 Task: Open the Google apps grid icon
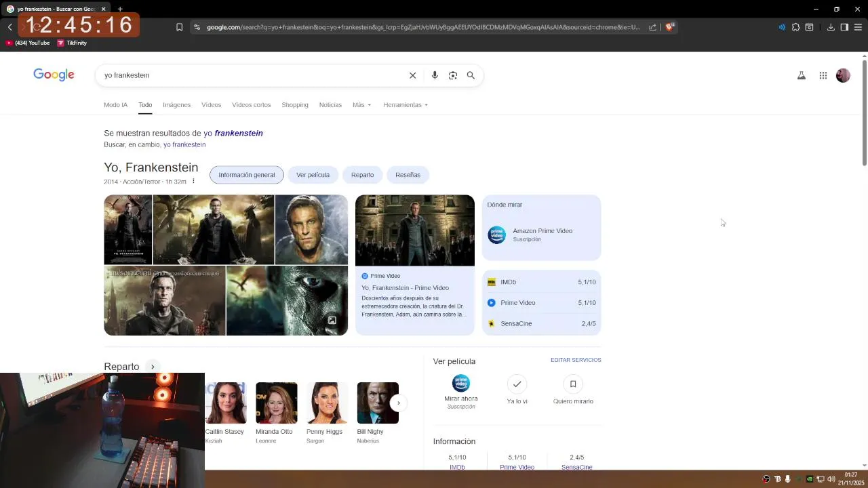823,76
